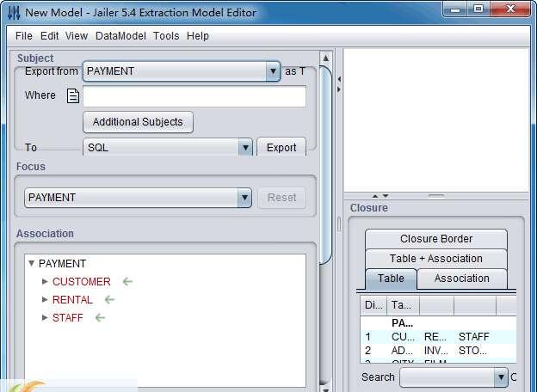The height and width of the screenshot is (392, 537).
Task: Click the Additional Subjects button
Action: (x=138, y=122)
